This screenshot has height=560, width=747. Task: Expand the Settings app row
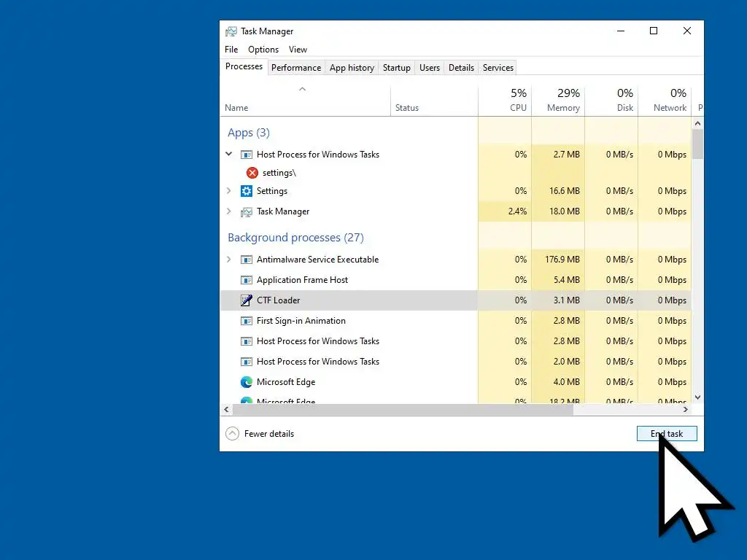(x=228, y=191)
